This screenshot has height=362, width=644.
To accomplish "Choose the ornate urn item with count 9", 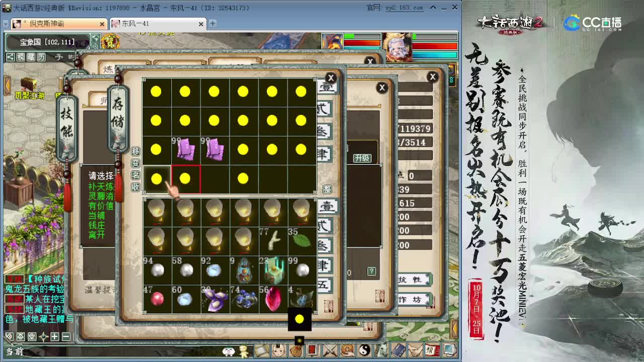I will click(243, 270).
